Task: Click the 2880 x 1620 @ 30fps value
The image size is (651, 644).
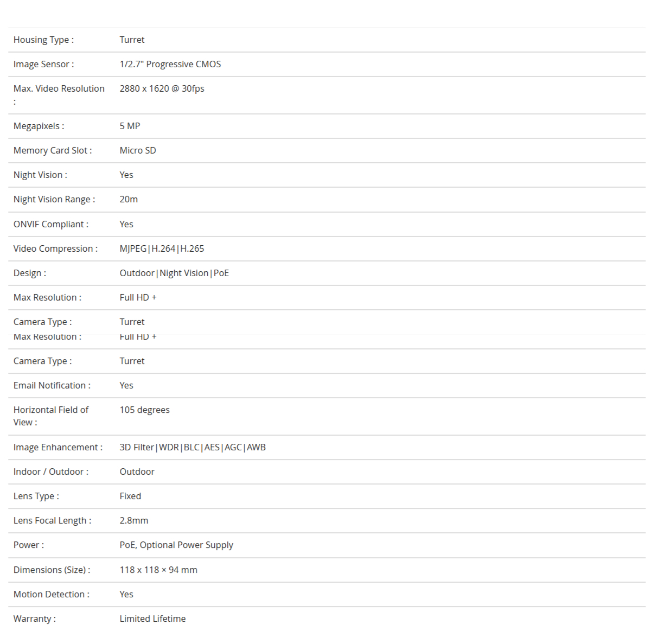Action: [x=162, y=88]
